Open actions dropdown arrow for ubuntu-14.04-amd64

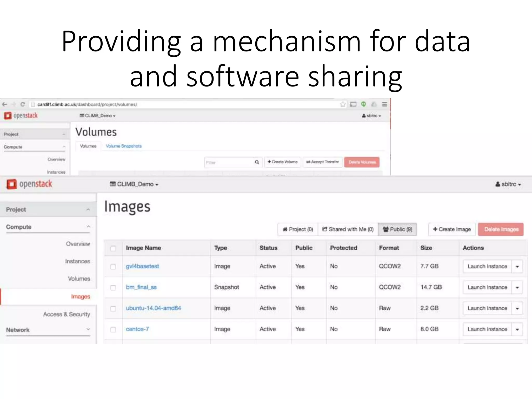point(517,308)
